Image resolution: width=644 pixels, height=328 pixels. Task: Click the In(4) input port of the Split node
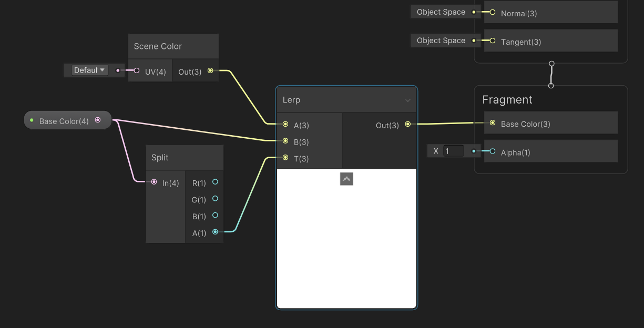click(154, 182)
